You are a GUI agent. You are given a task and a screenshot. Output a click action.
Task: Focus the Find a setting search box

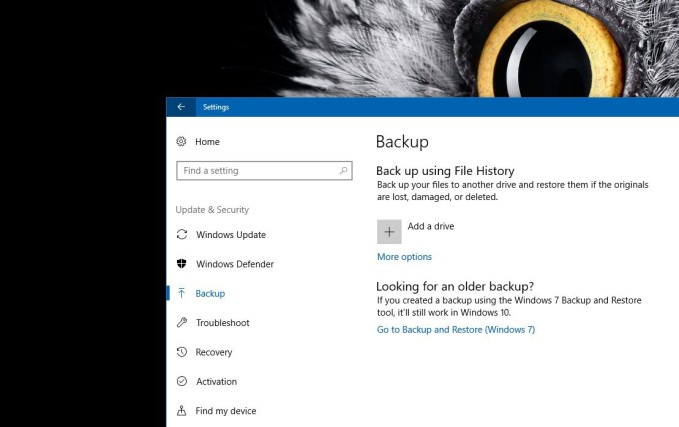(264, 171)
